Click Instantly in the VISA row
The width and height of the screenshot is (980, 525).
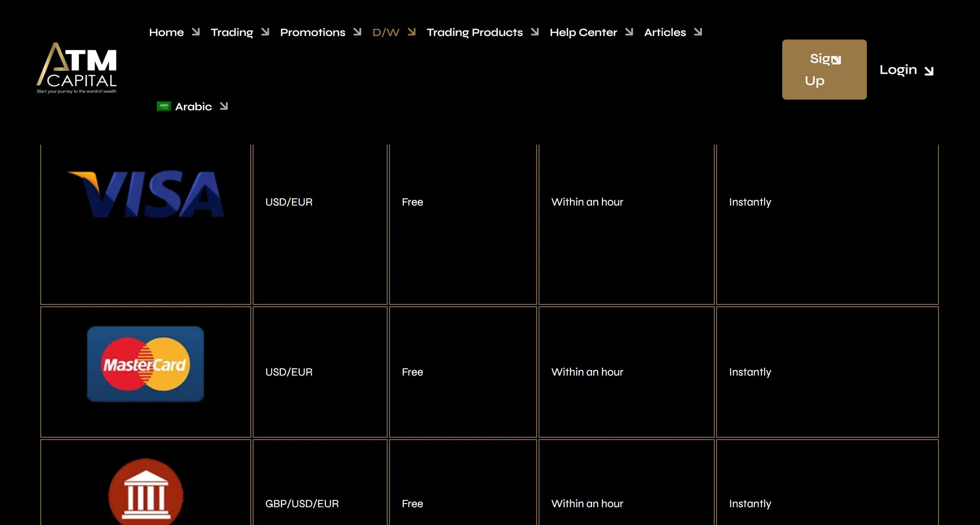point(750,202)
